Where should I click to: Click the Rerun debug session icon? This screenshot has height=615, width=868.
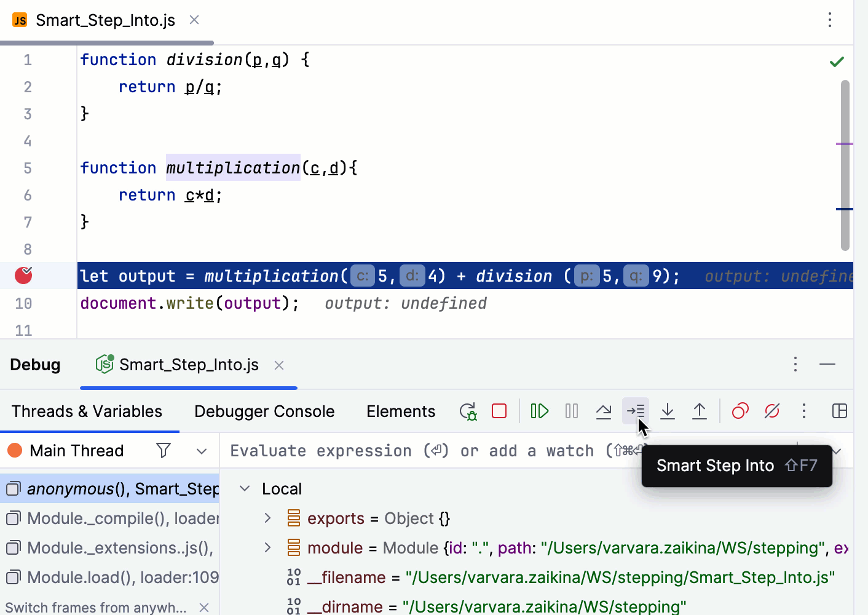[x=468, y=411]
